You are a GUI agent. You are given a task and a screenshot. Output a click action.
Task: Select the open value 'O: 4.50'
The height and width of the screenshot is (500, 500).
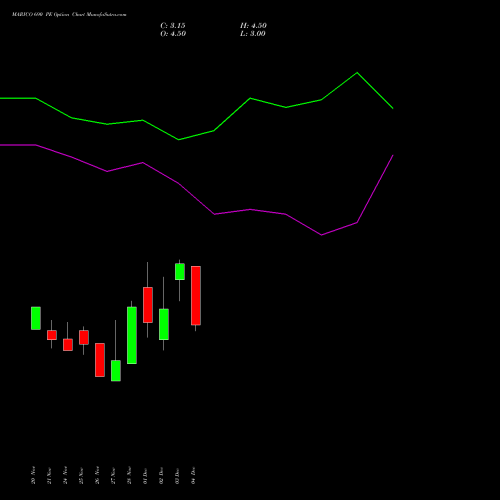[173, 34]
